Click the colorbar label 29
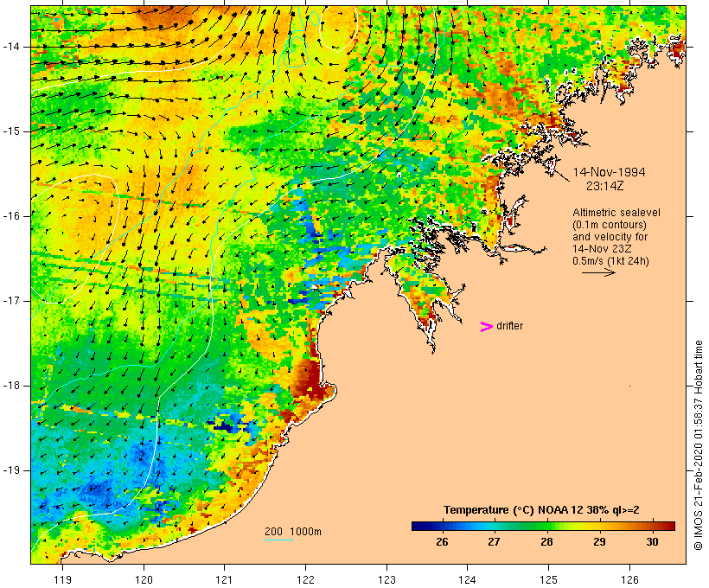The image size is (709, 588). (x=599, y=542)
